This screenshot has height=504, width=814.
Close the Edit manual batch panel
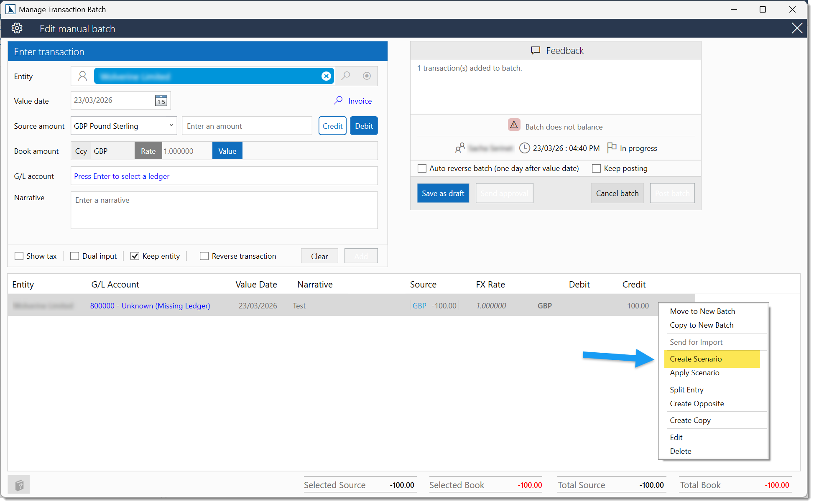797,28
